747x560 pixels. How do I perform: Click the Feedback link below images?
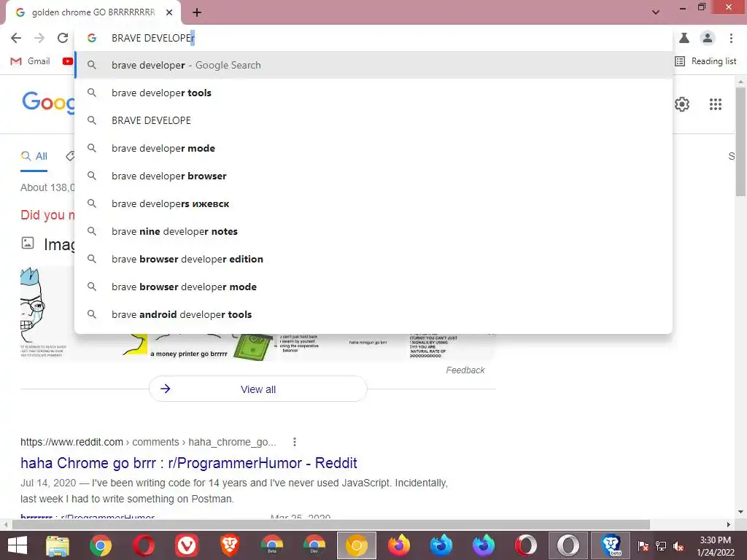click(x=465, y=370)
